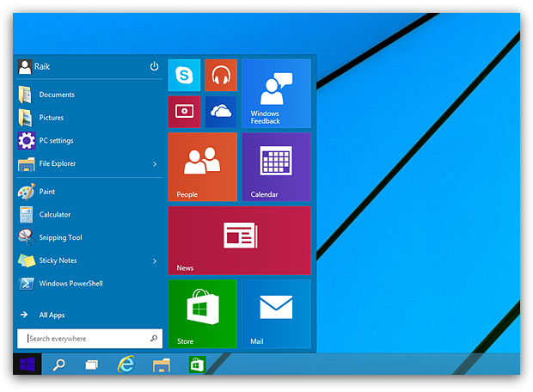The image size is (533, 392).
Task: Open taskbar Search magnifier
Action: [x=58, y=364]
